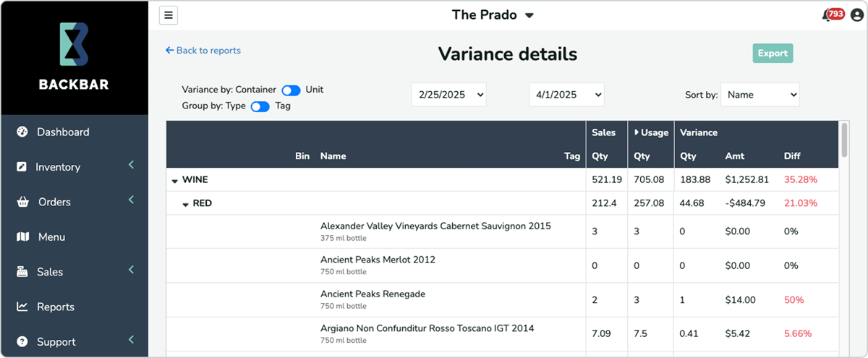Viewport: 868px width, 358px height.
Task: Click Argiano sales quantity 7.09
Action: click(600, 334)
